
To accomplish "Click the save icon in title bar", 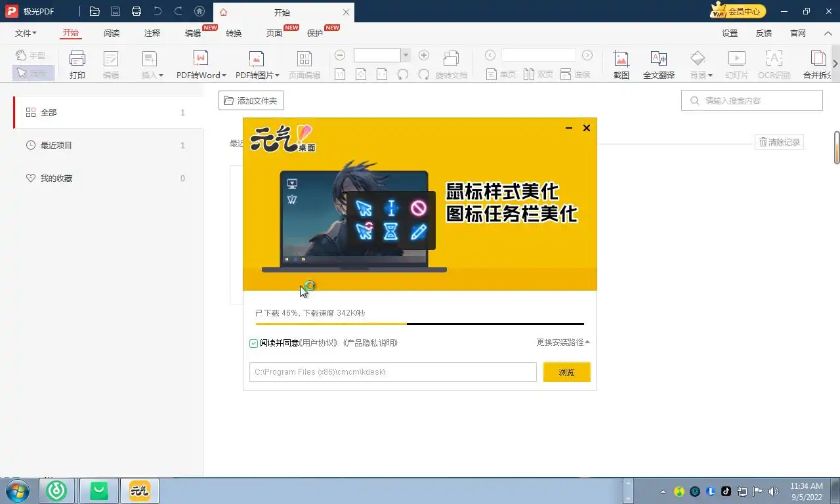I will tap(115, 11).
